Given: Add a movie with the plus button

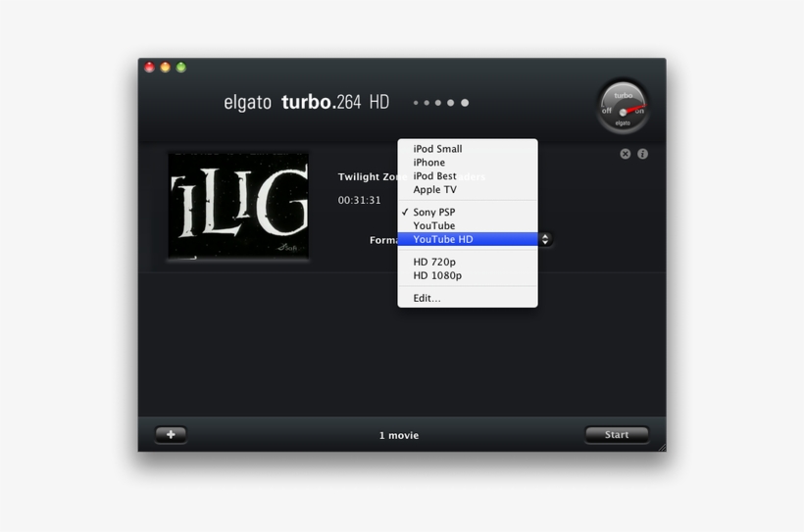Looking at the screenshot, I should pos(171,435).
